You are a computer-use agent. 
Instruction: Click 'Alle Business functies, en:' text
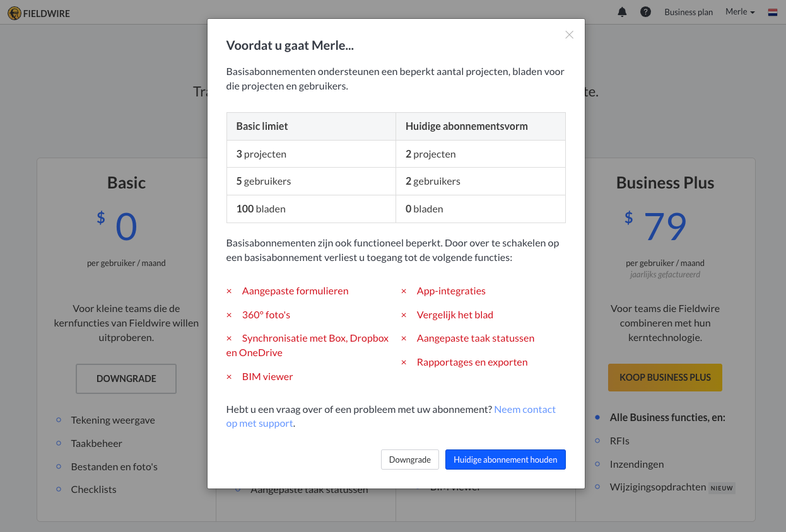click(x=667, y=417)
